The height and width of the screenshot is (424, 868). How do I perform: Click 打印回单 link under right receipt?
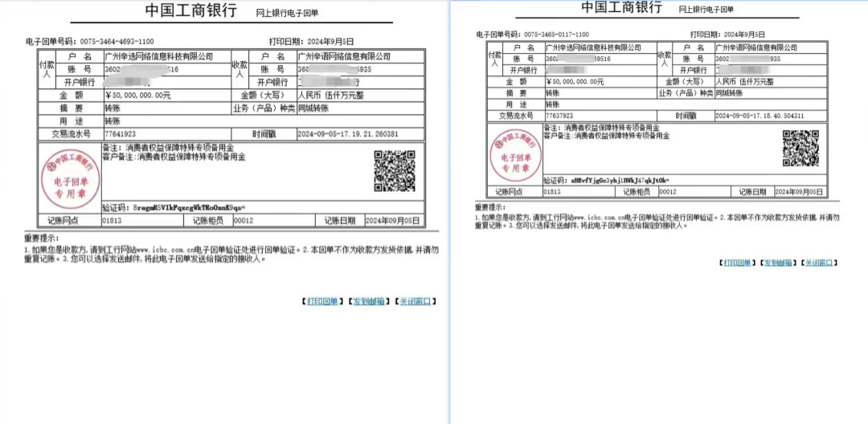(x=737, y=263)
